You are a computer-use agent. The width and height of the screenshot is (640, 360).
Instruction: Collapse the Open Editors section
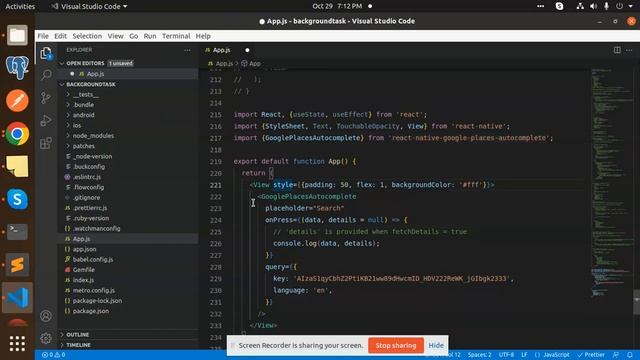(x=85, y=63)
